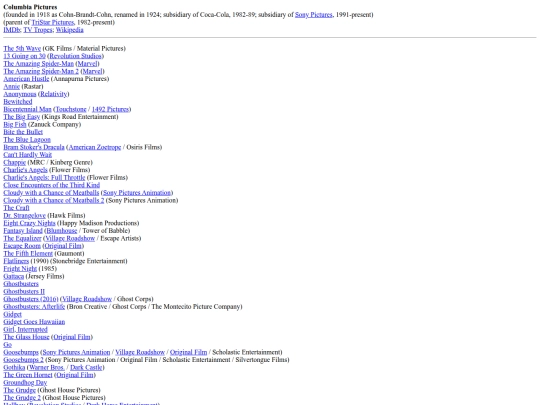The width and height of the screenshot is (540, 405).
Task: Open the Annie link
Action: coord(12,86)
